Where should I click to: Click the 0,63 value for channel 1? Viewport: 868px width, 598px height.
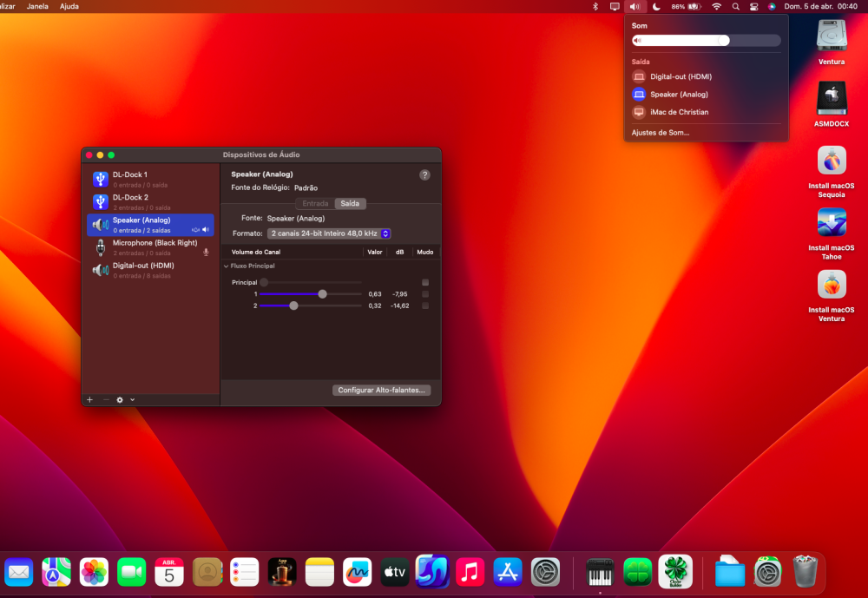(x=375, y=294)
